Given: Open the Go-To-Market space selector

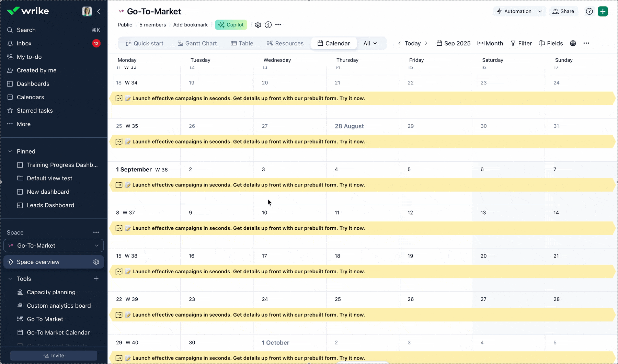Looking at the screenshot, I should pyautogui.click(x=54, y=245).
